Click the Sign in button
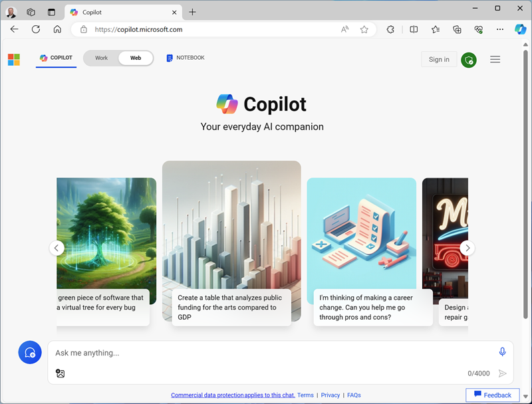532x404 pixels. coord(439,59)
